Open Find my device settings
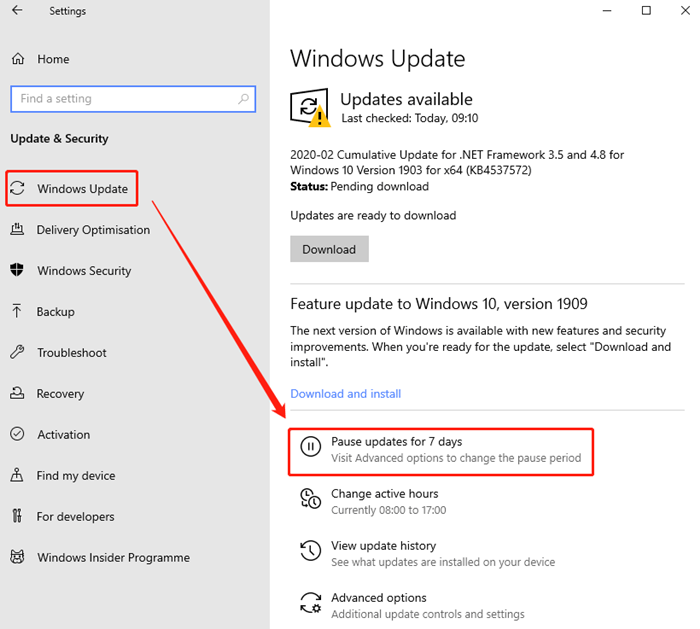 pyautogui.click(x=76, y=475)
